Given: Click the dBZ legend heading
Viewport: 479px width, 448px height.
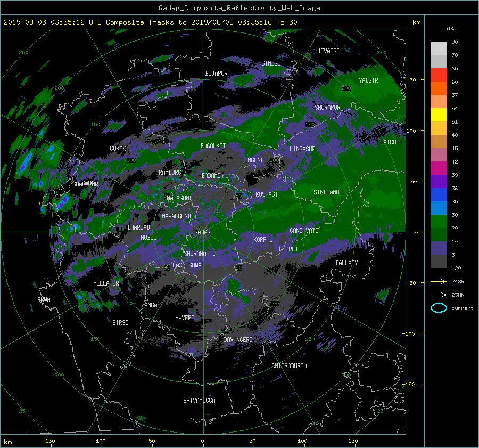Looking at the screenshot, I should [x=451, y=28].
